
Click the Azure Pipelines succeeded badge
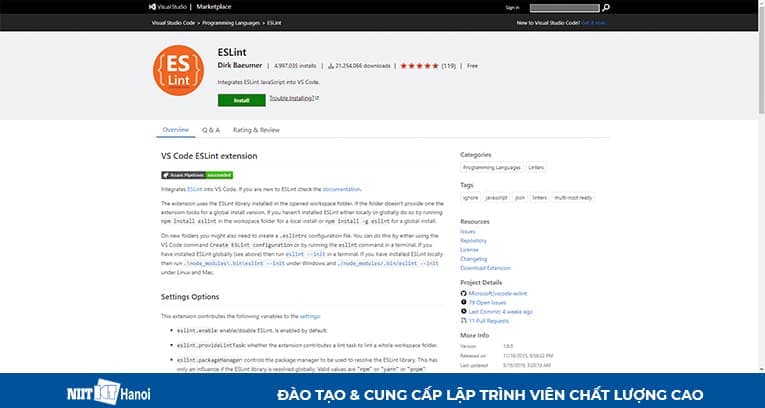click(x=197, y=175)
